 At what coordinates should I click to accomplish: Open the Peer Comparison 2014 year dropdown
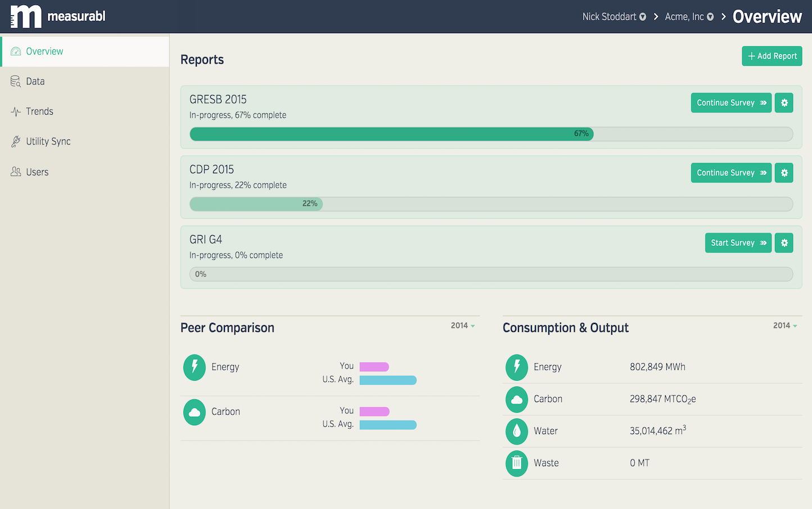463,326
